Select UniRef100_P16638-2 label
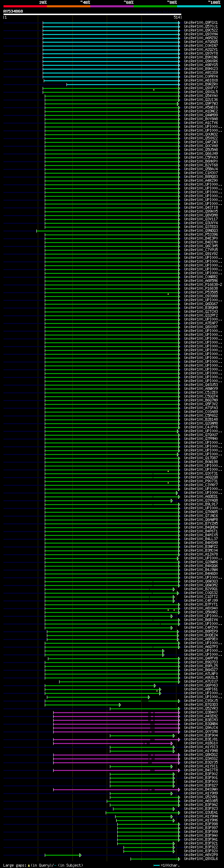Image resolution: width=224 pixels, height=868 pixels. point(203,285)
